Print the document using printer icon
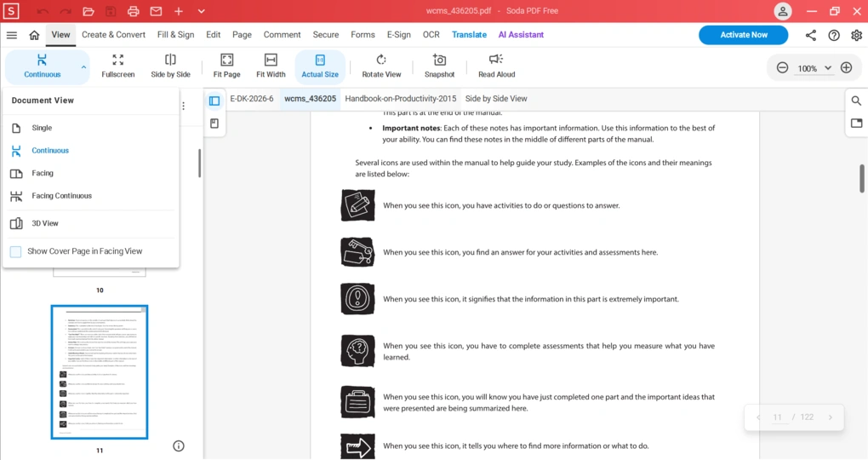Image resolution: width=868 pixels, height=460 pixels. coord(134,11)
